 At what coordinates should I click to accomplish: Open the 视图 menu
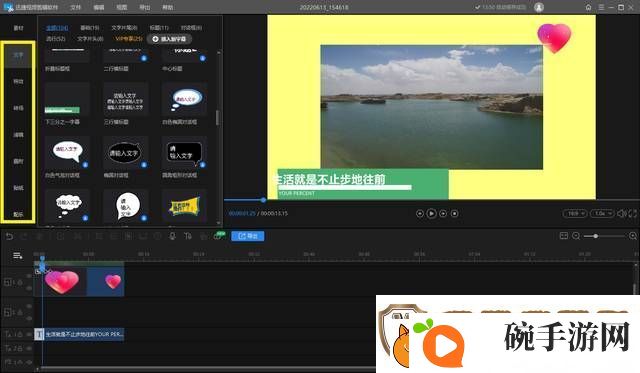click(x=122, y=7)
